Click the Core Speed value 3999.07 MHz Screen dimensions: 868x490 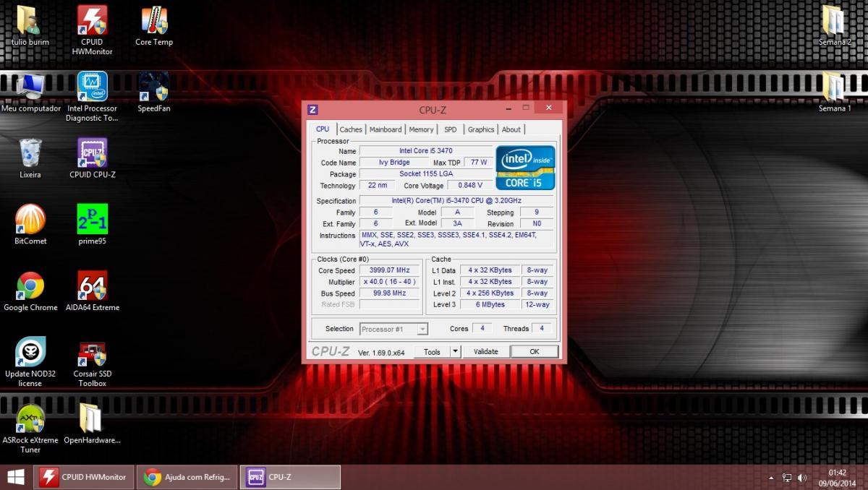[390, 270]
